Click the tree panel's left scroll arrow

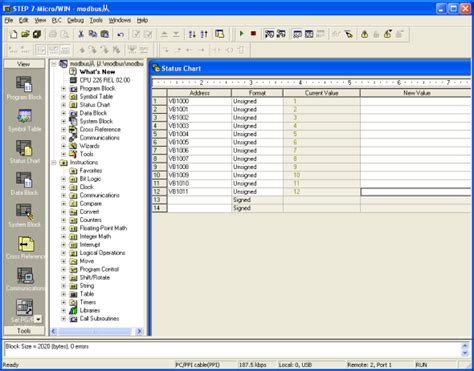(54, 331)
